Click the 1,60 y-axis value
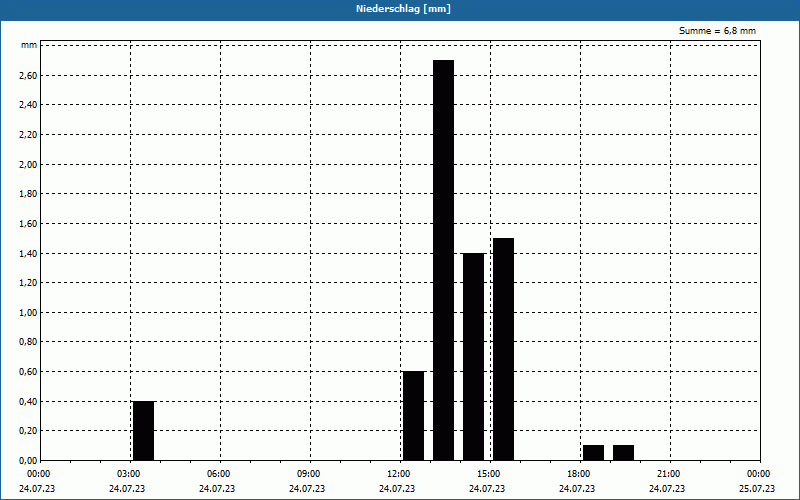 (x=28, y=223)
